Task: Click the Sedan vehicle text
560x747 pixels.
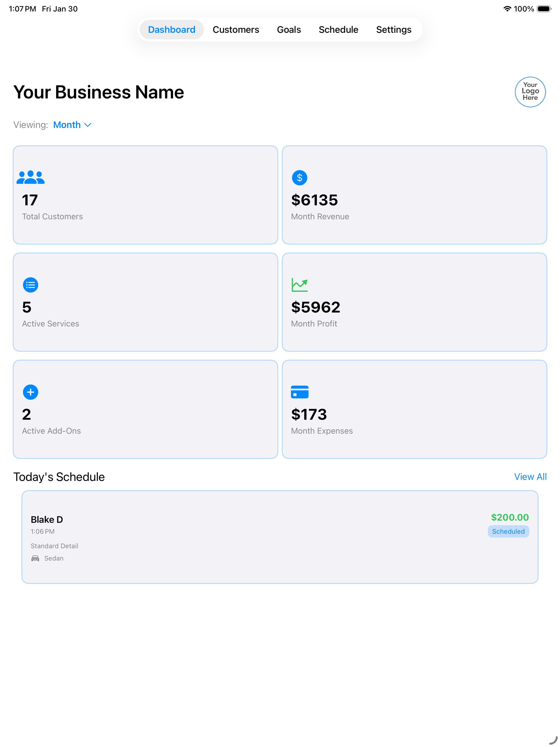Action: click(x=54, y=558)
